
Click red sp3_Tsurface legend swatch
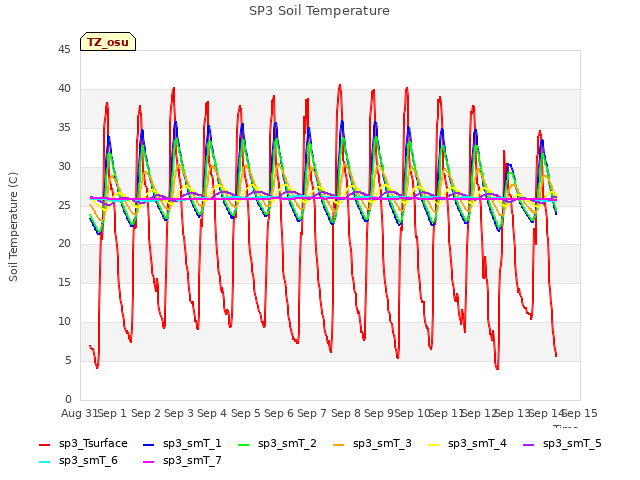point(44,444)
